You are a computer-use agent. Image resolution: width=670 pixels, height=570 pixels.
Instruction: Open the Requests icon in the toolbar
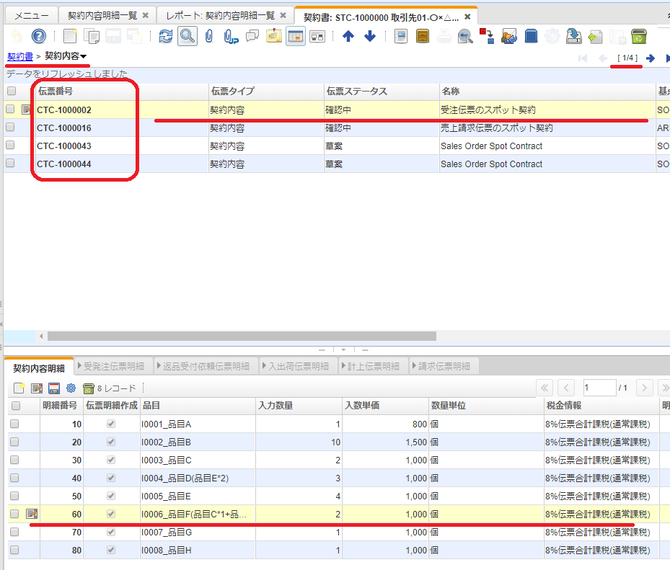[x=508, y=36]
